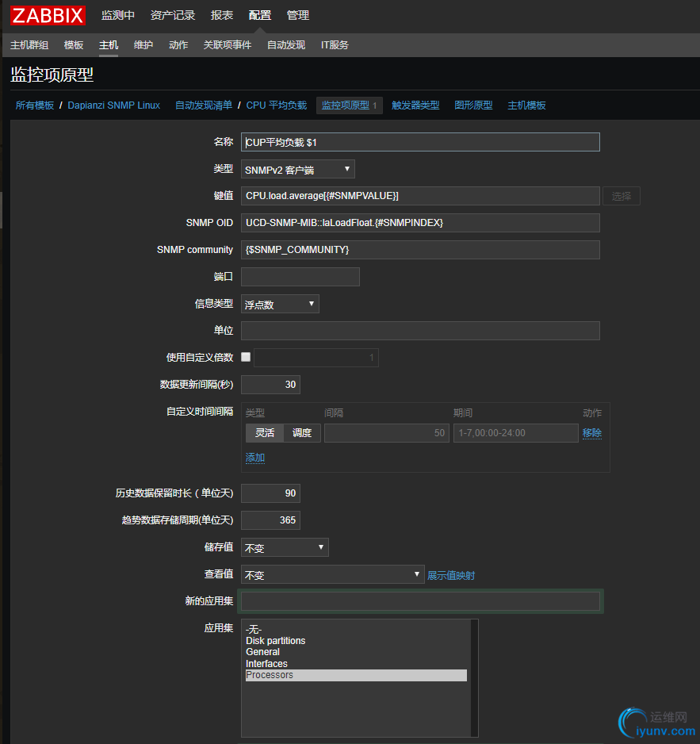Open the 监测中 top menu
The height and width of the screenshot is (744, 700).
click(118, 15)
